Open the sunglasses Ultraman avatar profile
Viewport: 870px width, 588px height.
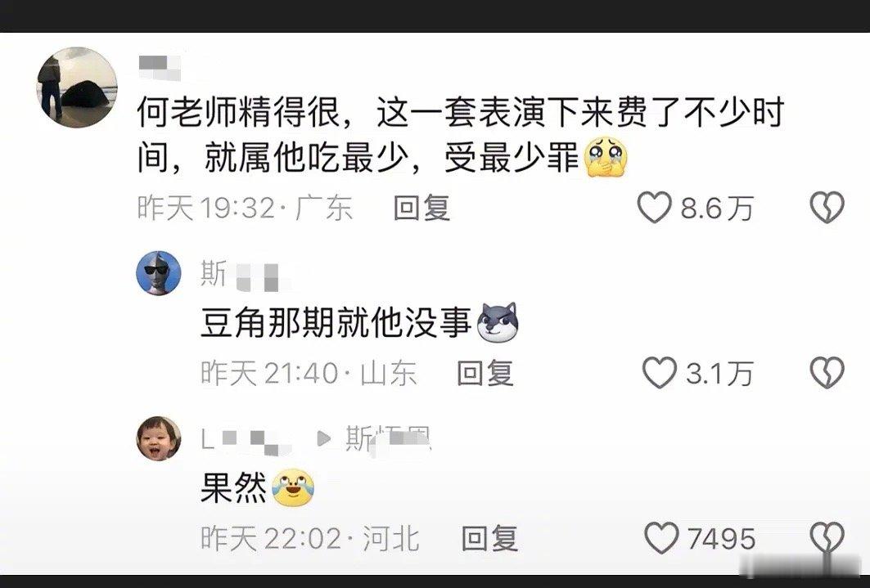tap(159, 272)
